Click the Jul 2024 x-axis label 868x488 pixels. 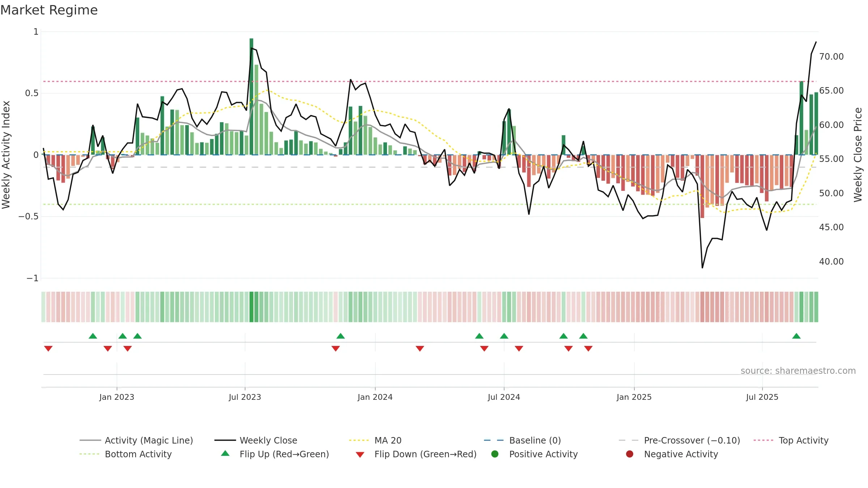pos(504,397)
